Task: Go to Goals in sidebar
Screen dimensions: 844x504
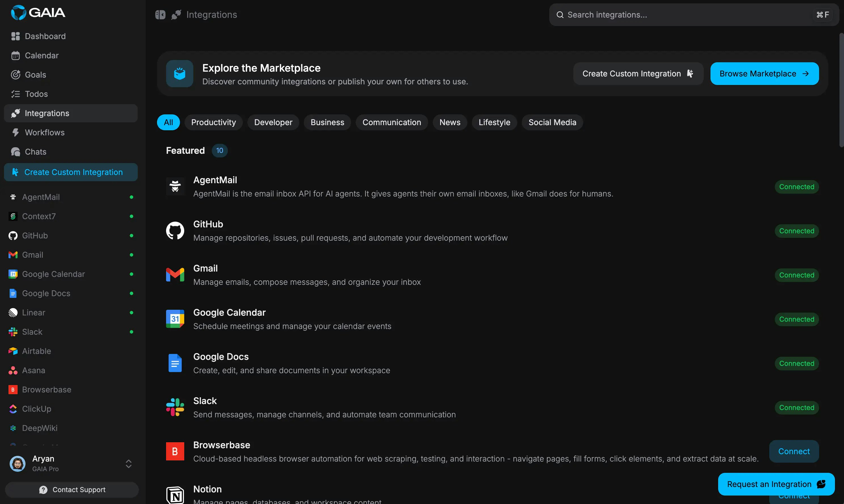Action: 35,75
